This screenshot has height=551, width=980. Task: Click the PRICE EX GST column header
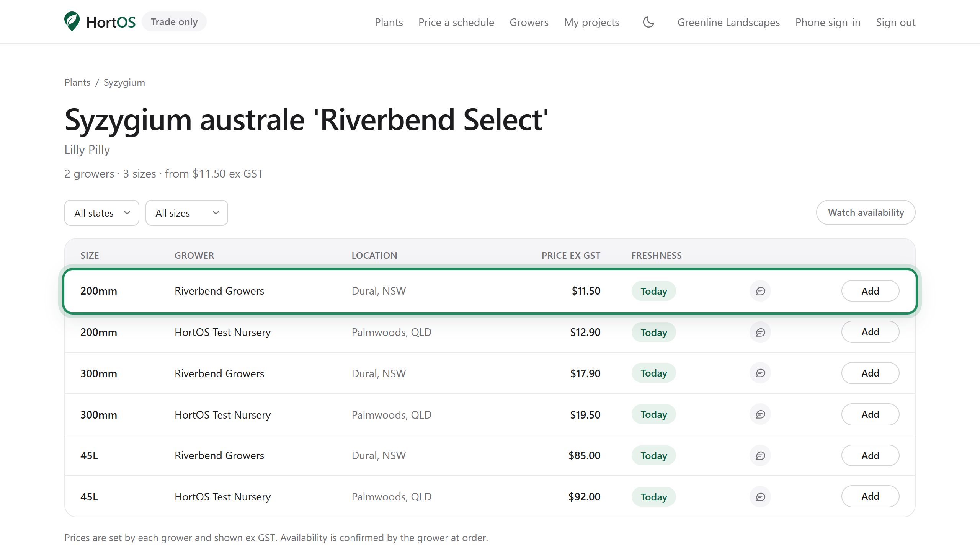click(571, 255)
